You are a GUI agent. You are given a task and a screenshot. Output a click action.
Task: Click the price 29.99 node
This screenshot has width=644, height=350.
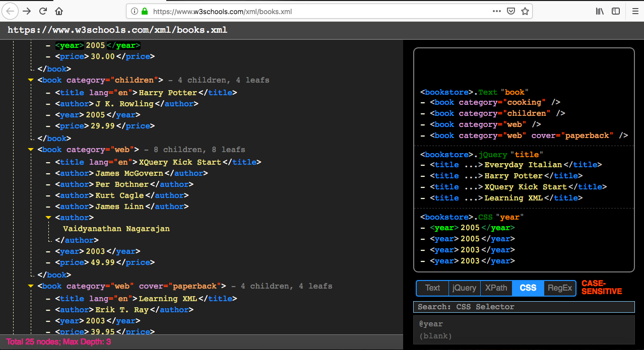tap(105, 126)
